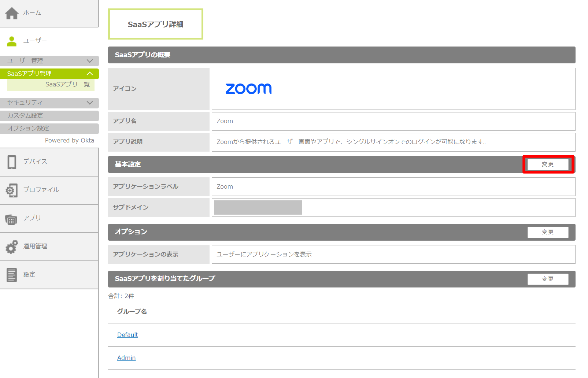Click the アプリケーションの表示 value field

pyautogui.click(x=393, y=255)
